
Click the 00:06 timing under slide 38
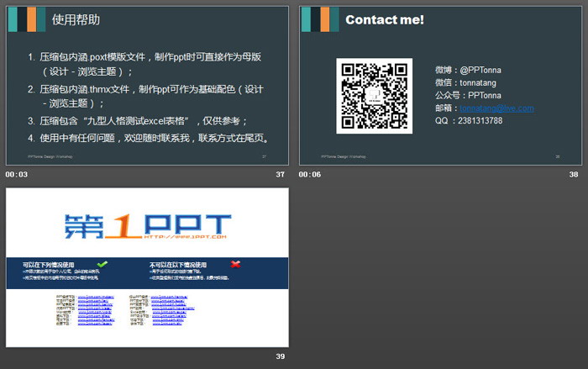[x=310, y=174]
